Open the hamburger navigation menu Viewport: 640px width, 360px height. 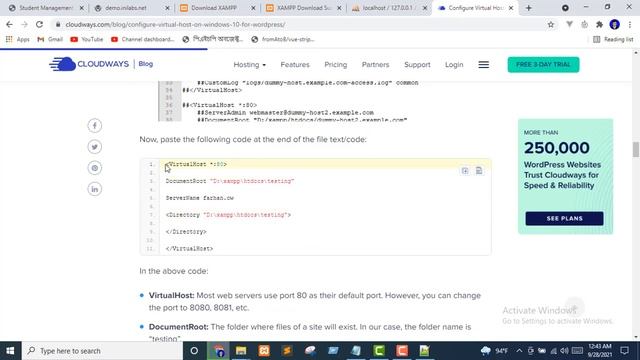pos(484,64)
